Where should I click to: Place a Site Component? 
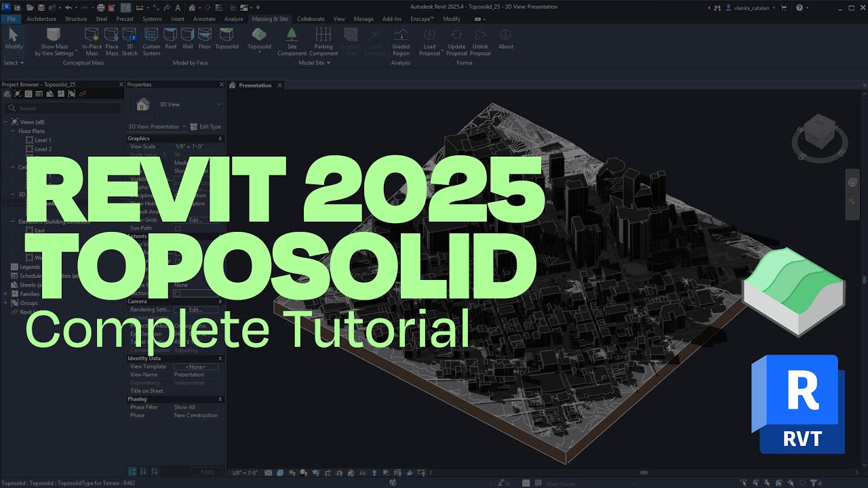(292, 41)
